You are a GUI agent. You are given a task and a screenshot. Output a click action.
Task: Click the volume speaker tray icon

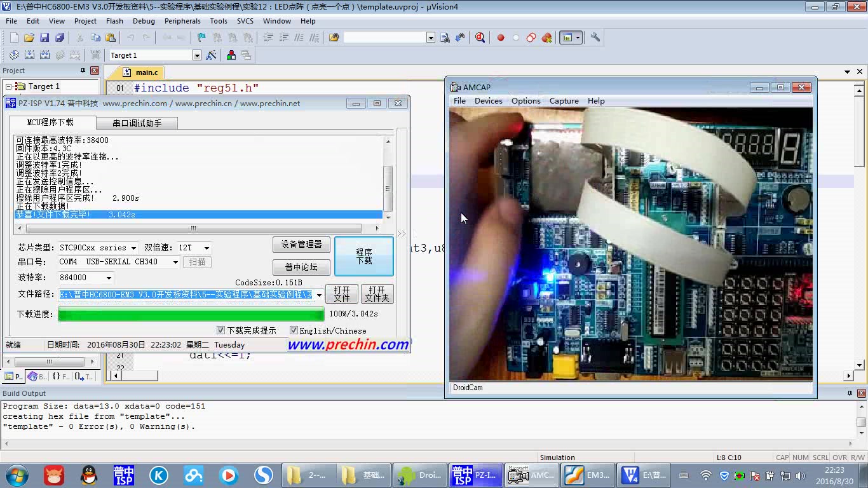(x=801, y=475)
